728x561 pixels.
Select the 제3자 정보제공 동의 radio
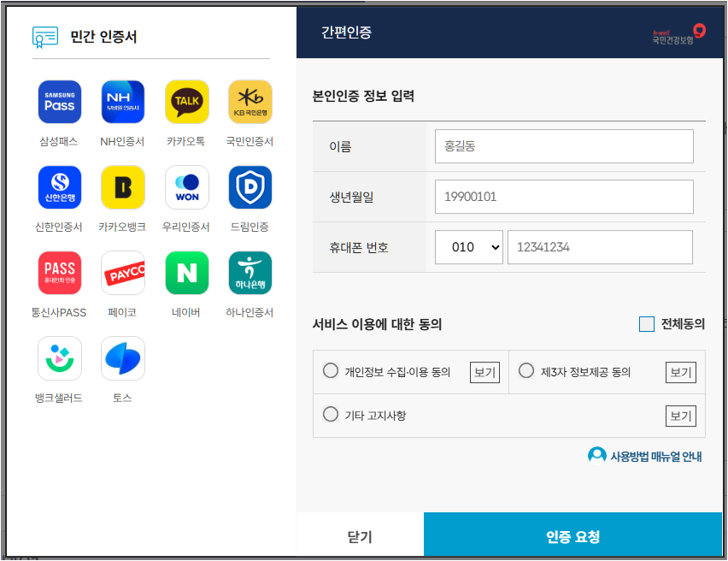click(526, 371)
